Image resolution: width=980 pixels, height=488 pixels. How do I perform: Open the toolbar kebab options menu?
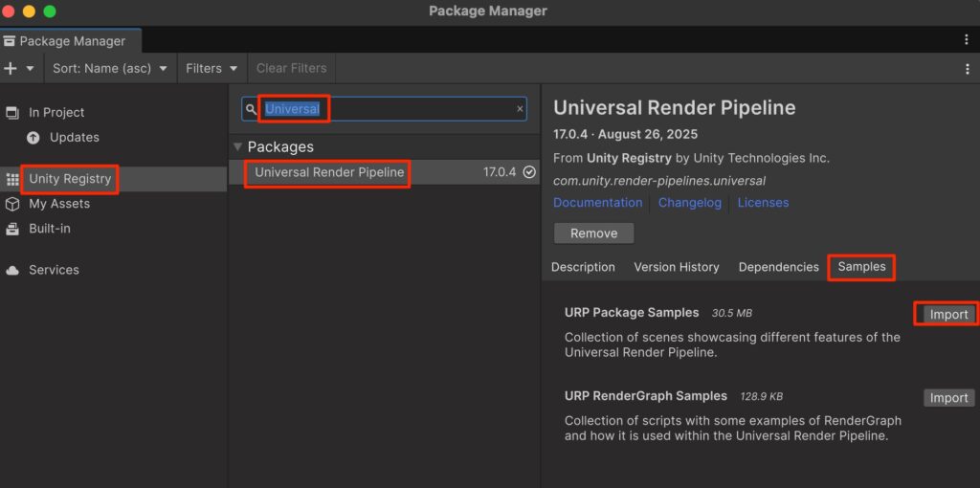click(967, 69)
